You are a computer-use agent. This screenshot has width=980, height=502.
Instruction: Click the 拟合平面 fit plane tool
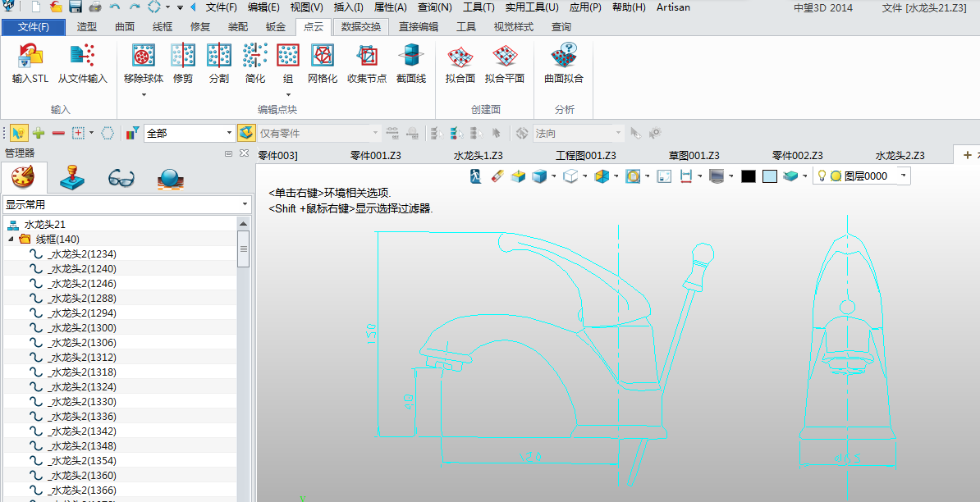pyautogui.click(x=504, y=57)
